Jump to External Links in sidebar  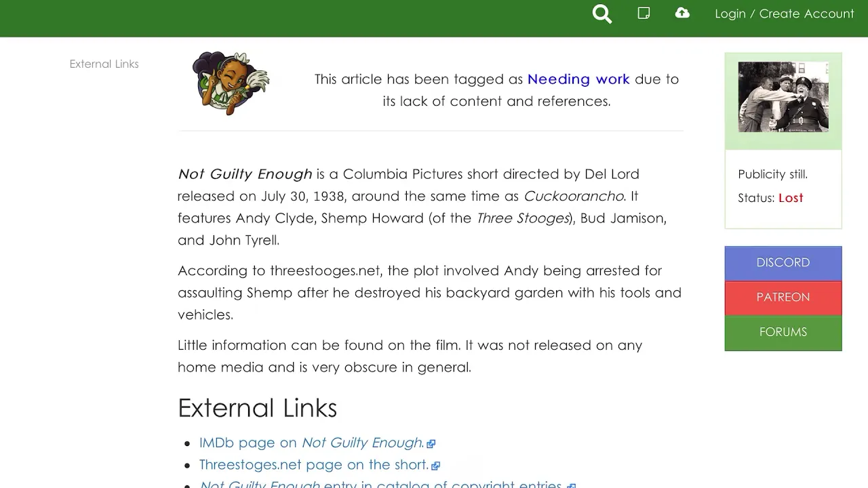pyautogui.click(x=104, y=64)
